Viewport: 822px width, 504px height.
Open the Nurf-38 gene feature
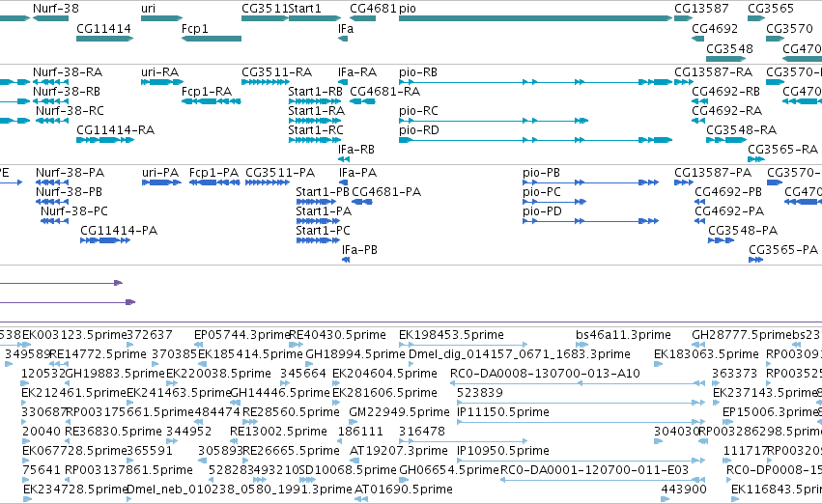click(x=50, y=18)
